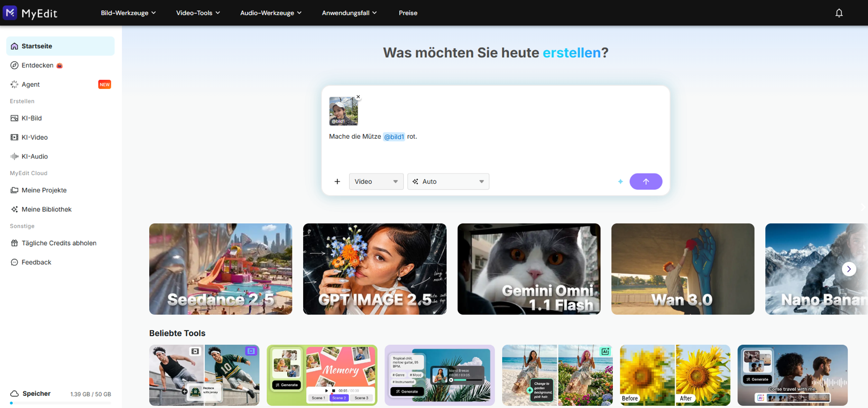The width and height of the screenshot is (868, 408).
Task: Click the @bild1 tag in prompt text
Action: (394, 137)
